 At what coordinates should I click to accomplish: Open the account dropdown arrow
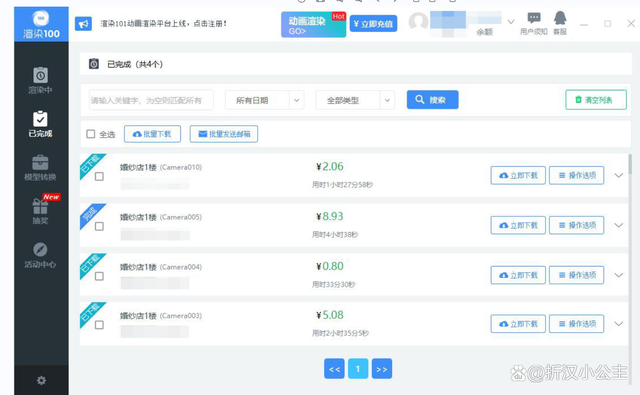tap(511, 22)
